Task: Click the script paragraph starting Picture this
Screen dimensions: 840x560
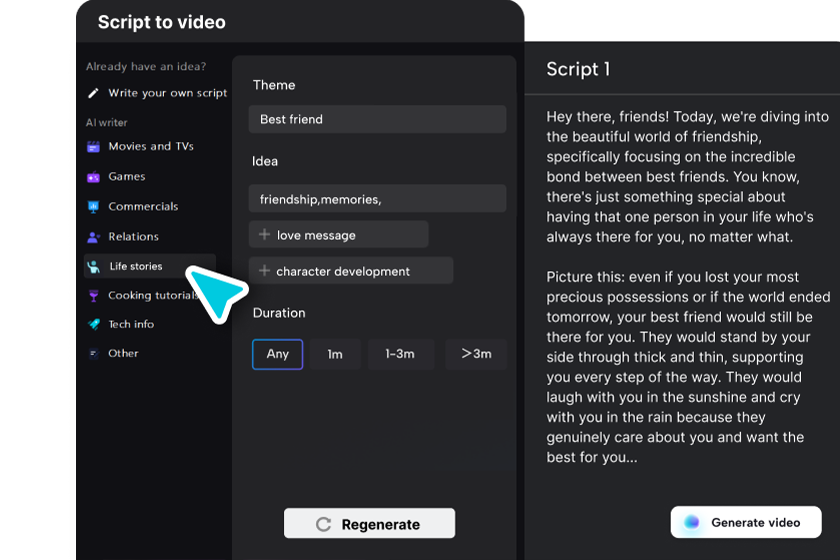Action: point(688,367)
